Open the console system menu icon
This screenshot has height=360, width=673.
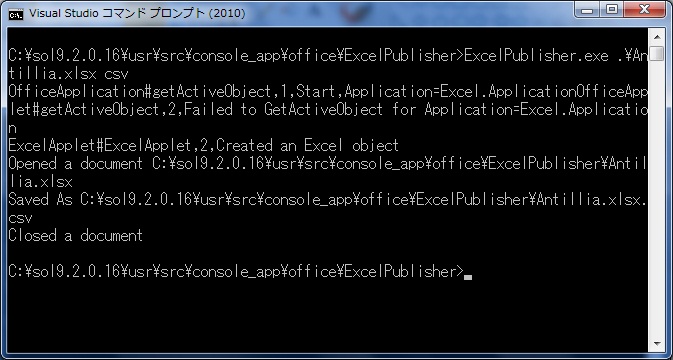(x=15, y=14)
